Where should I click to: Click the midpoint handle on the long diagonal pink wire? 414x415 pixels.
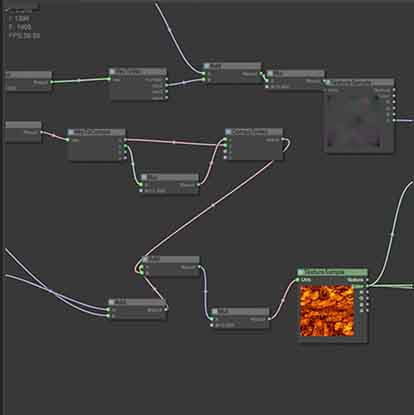(x=213, y=205)
